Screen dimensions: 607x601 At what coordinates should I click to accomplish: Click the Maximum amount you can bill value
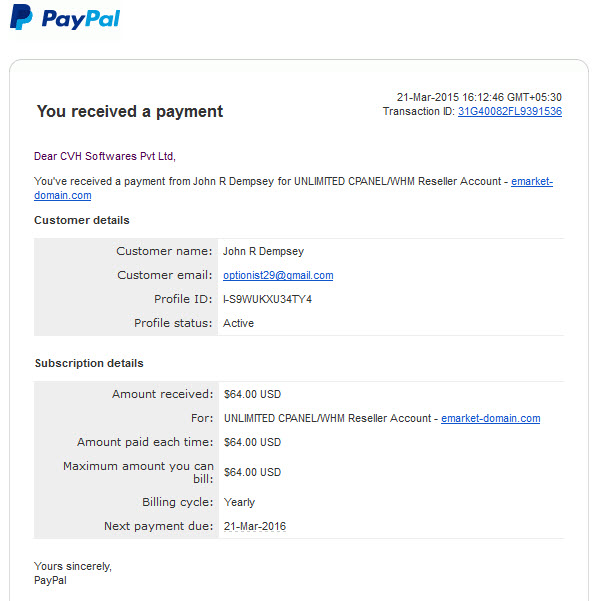click(x=252, y=473)
